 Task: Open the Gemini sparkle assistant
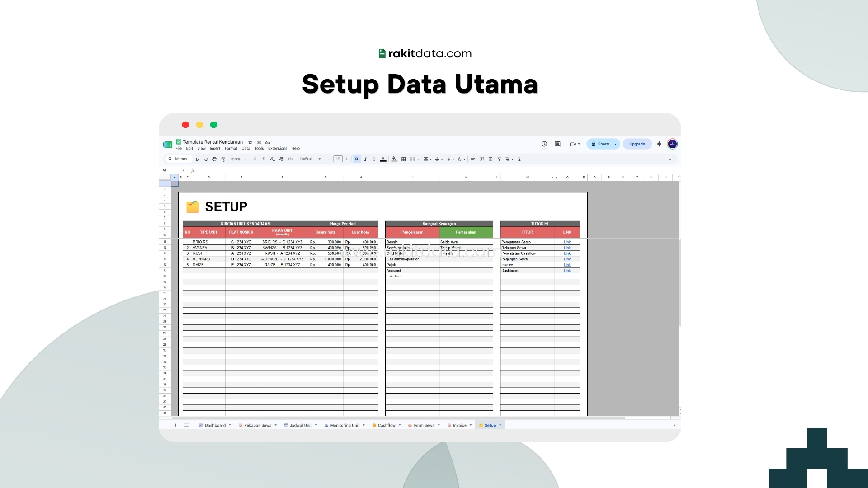659,144
